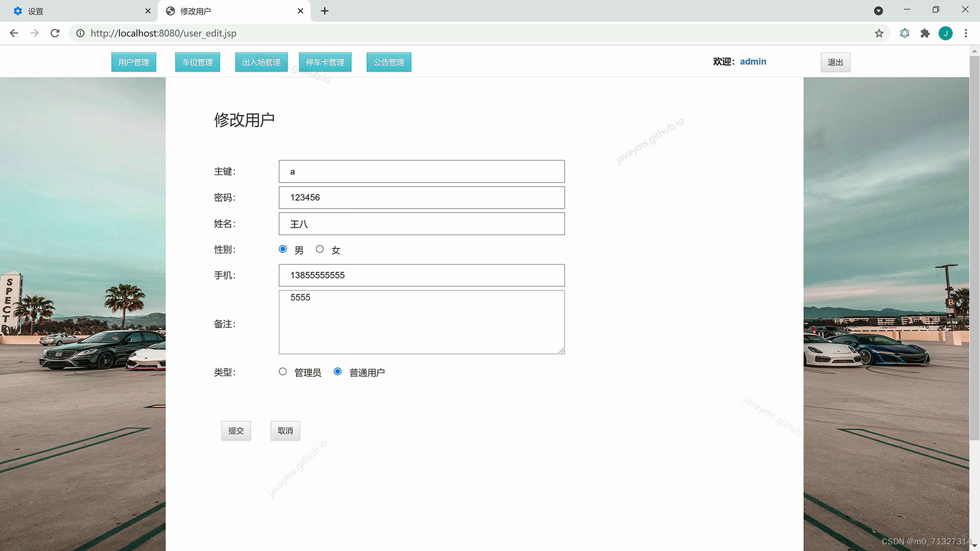Submit the form with 提交
This screenshot has width=980, height=551.
[236, 431]
